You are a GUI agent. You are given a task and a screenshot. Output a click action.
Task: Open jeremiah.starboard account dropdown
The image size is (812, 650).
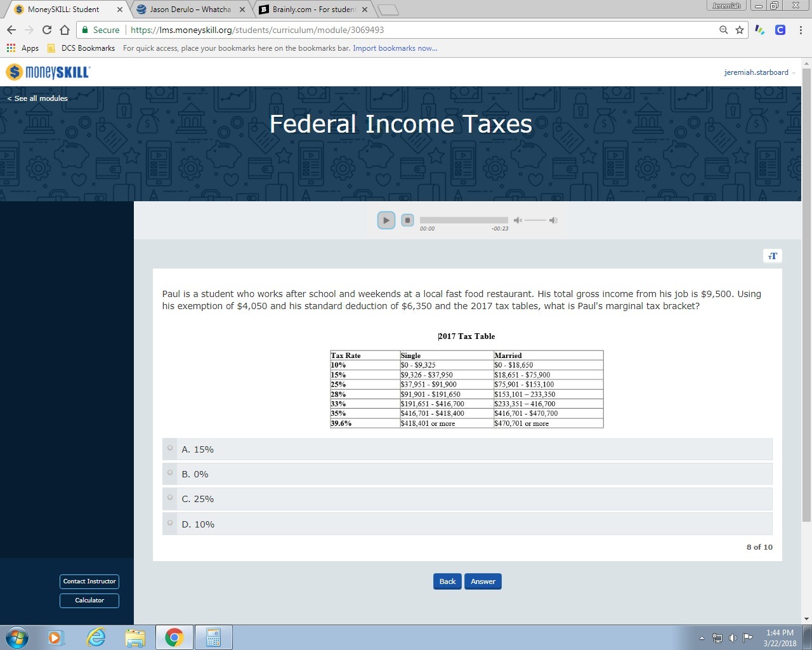coord(759,72)
